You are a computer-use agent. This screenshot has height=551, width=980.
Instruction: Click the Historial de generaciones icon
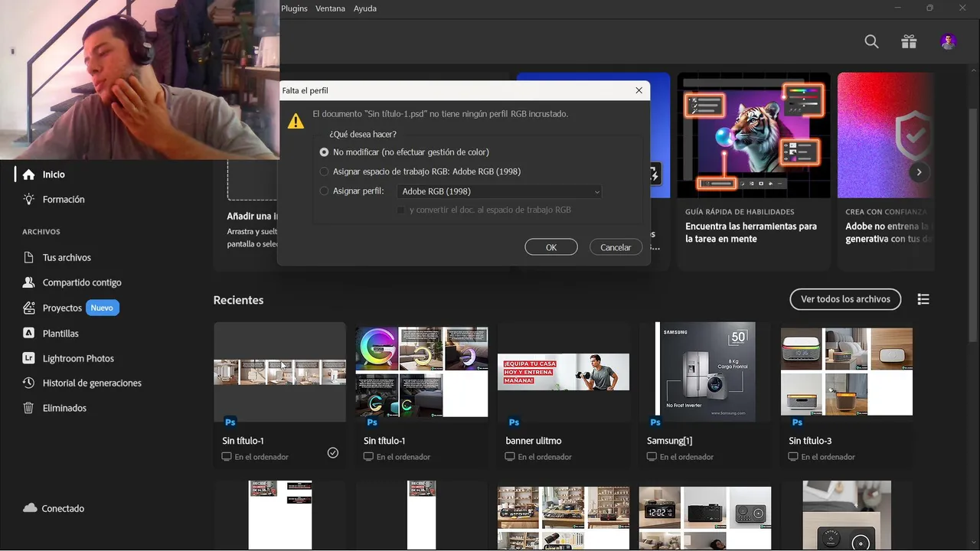[29, 383]
